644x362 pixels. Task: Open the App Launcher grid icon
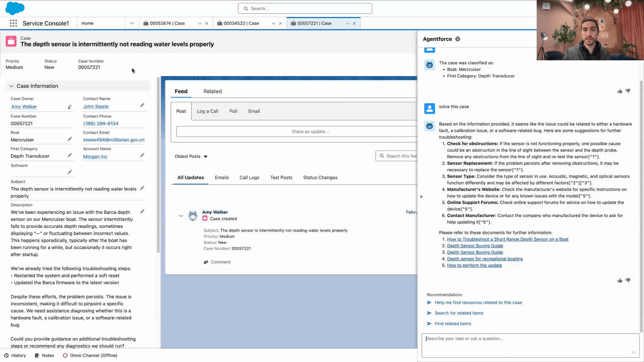[13, 23]
